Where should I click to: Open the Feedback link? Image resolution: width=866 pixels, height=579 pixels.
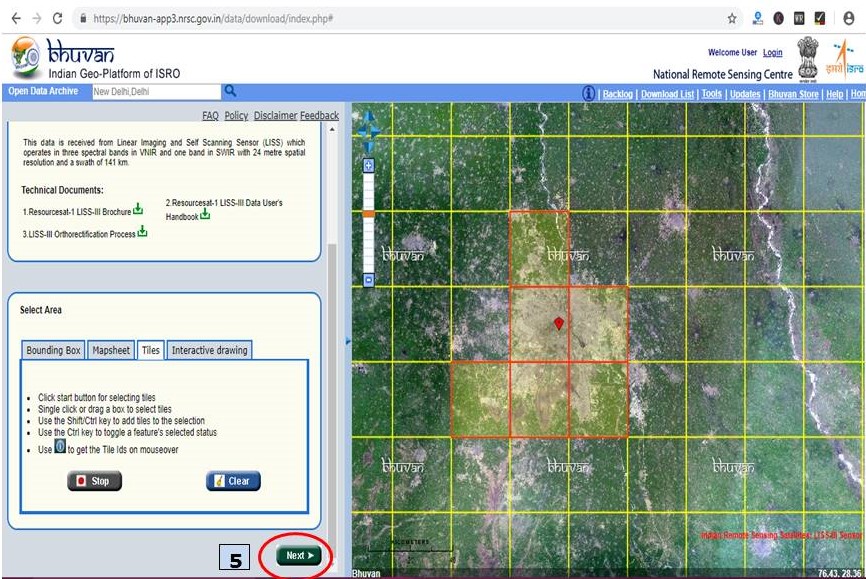click(x=319, y=115)
